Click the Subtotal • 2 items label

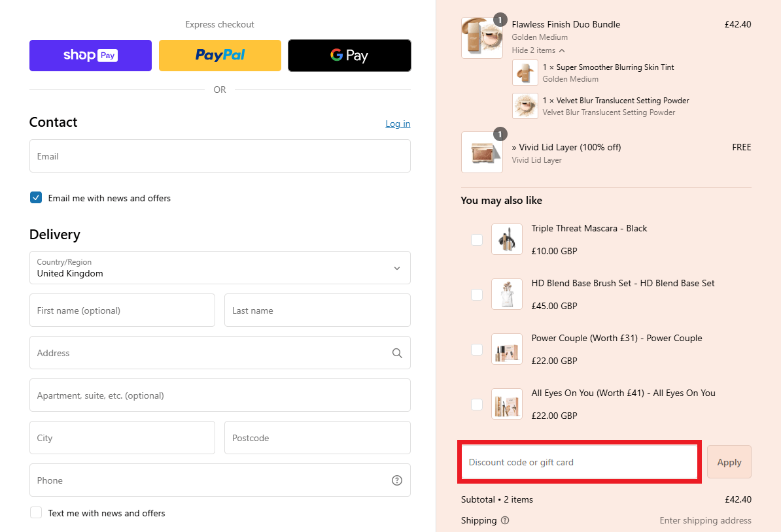[496, 500]
